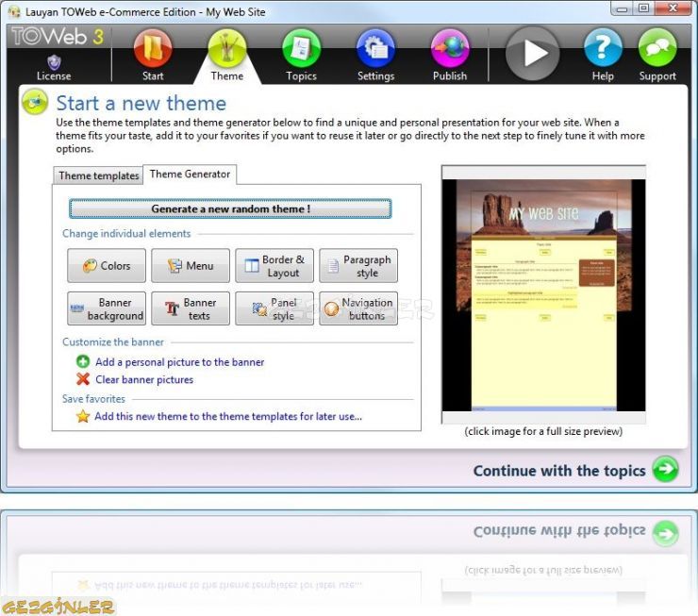Switch to the Theme templates tab

click(98, 175)
